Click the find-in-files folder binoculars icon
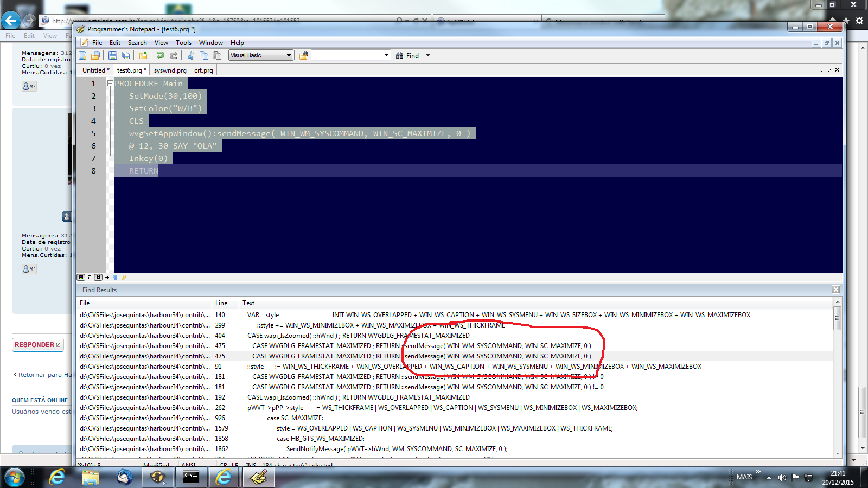 coord(304,55)
